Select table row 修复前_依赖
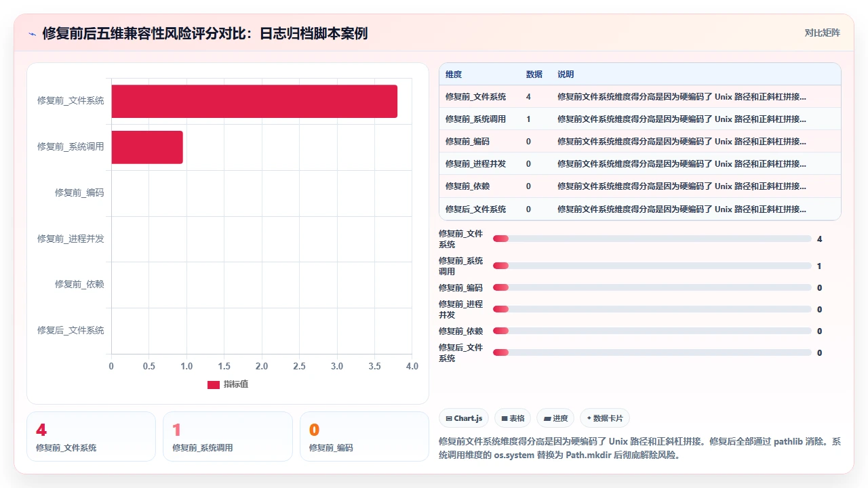Viewport: 868px width, 488px height. coord(640,186)
